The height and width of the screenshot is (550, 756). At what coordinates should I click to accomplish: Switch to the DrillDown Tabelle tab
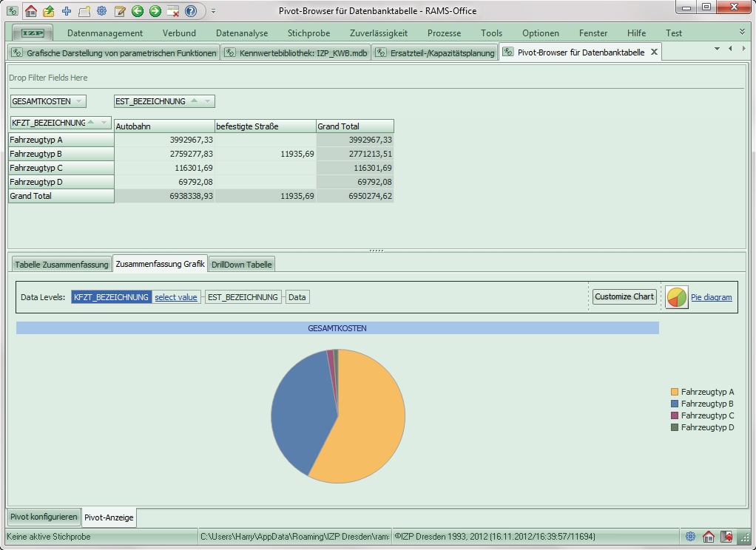pyautogui.click(x=242, y=265)
